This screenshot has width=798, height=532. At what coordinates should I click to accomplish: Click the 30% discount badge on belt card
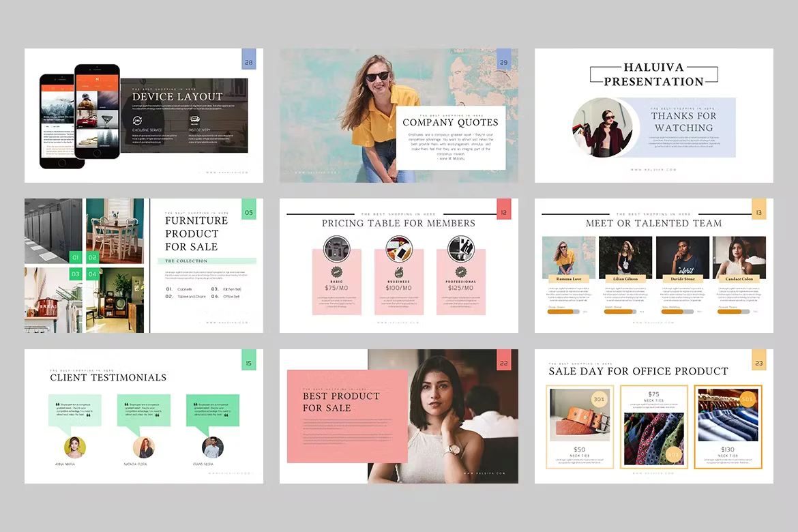coord(598,398)
